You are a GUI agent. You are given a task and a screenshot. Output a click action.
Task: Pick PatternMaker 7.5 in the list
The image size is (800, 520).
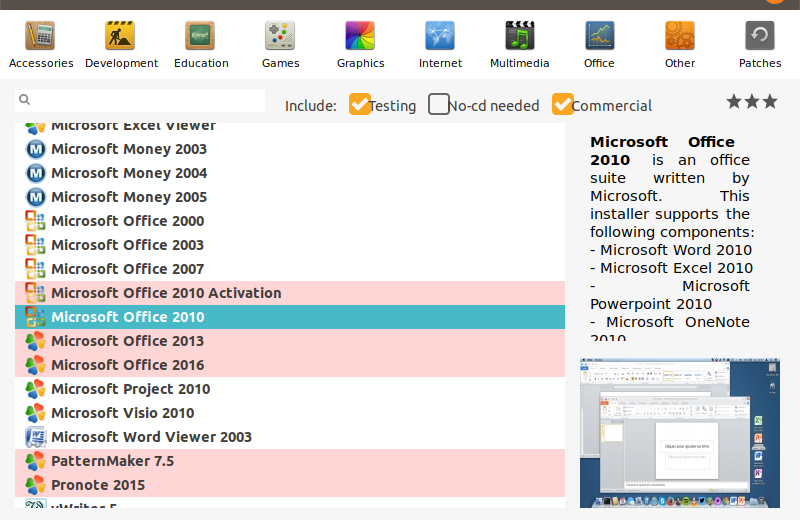coord(112,461)
